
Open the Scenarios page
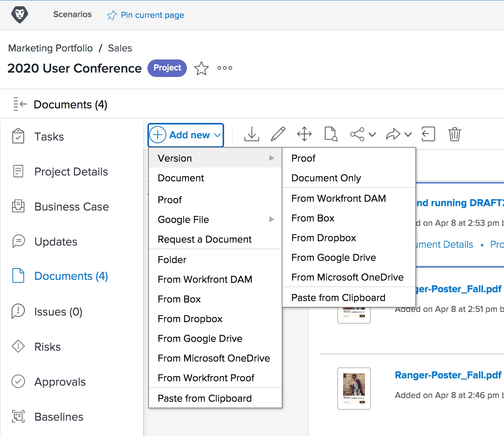pos(72,14)
